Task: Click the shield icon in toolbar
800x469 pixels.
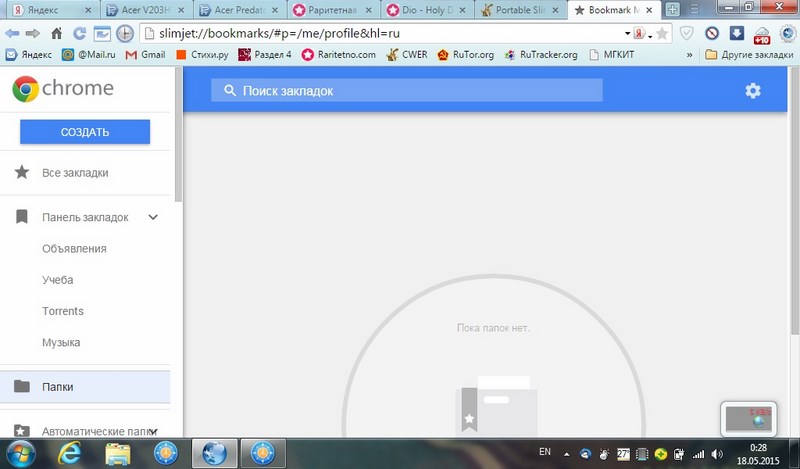Action: pos(687,33)
